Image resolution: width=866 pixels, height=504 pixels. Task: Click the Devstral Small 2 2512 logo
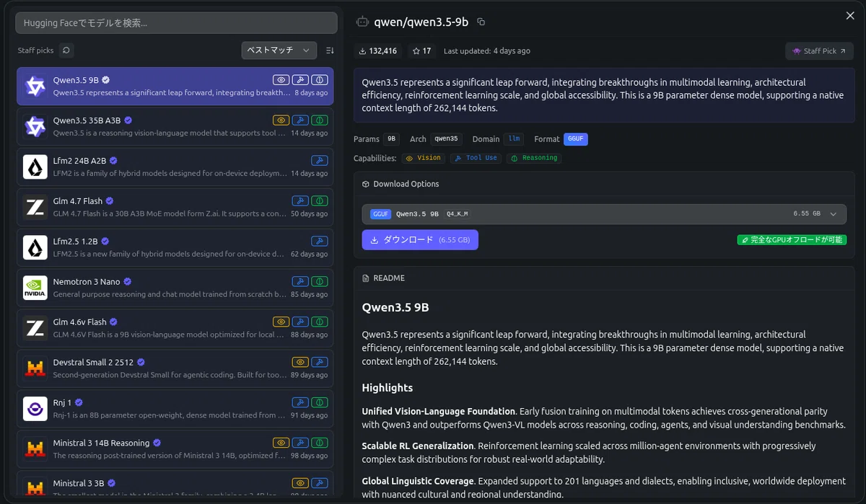pyautogui.click(x=35, y=368)
